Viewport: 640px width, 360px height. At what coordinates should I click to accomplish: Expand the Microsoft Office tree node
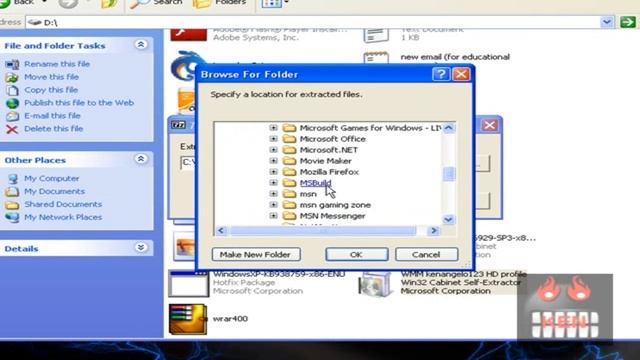pos(273,139)
